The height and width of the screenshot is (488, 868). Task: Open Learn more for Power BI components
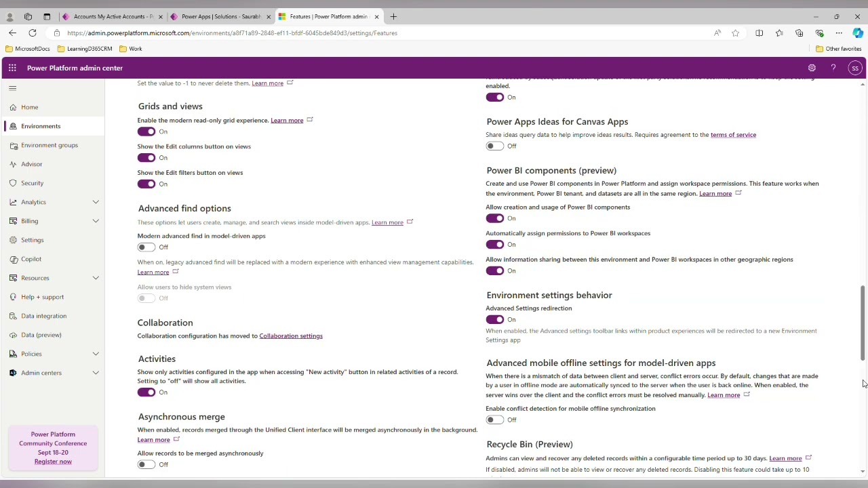click(x=715, y=194)
